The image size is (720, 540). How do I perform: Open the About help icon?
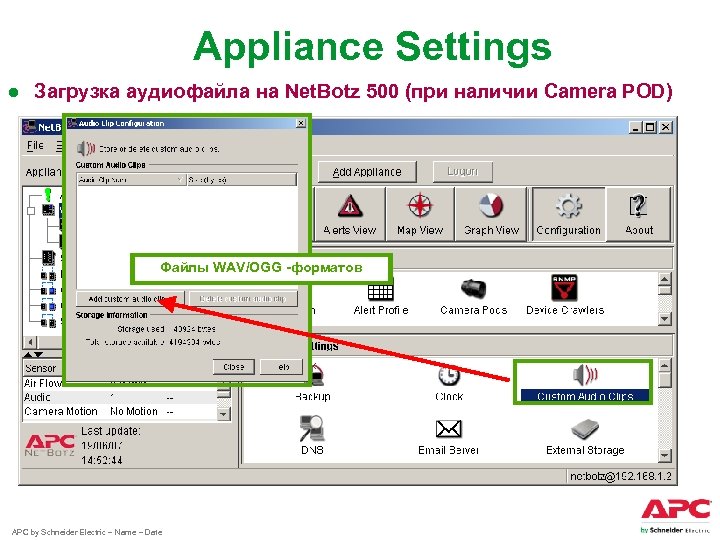click(x=639, y=214)
